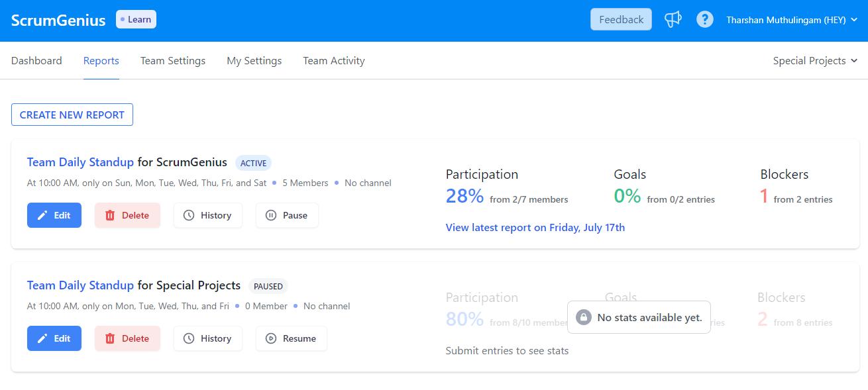View History for the Special Projects report
This screenshot has height=390, width=868.
click(208, 338)
